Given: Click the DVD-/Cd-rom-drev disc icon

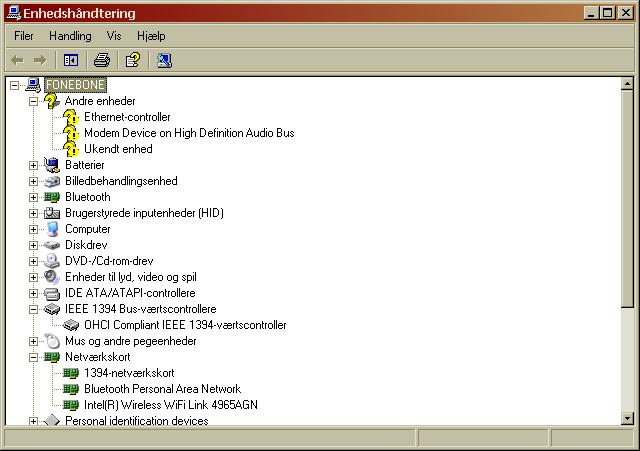Looking at the screenshot, I should point(52,261).
